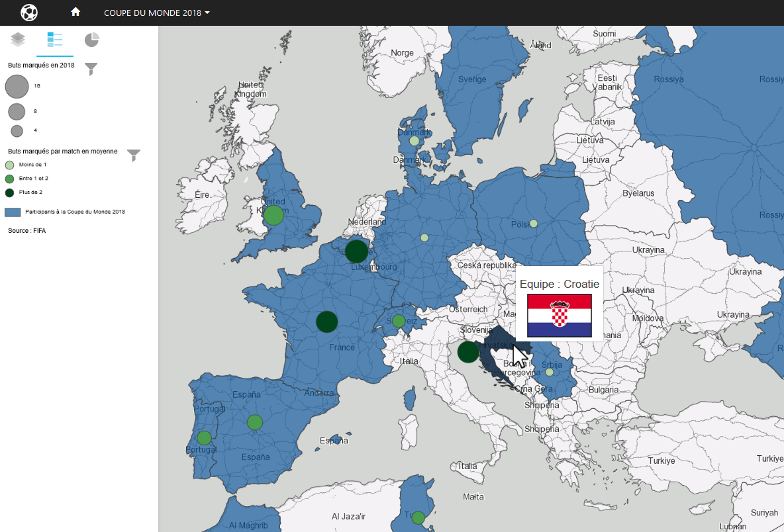The height and width of the screenshot is (532, 784).
Task: Click the soccer ball logo icon
Action: point(29,13)
